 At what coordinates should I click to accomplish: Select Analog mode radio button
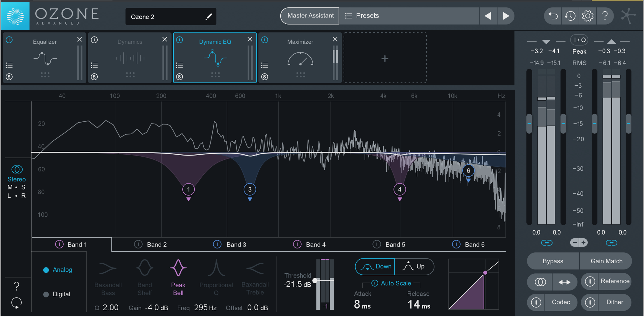pyautogui.click(x=46, y=270)
